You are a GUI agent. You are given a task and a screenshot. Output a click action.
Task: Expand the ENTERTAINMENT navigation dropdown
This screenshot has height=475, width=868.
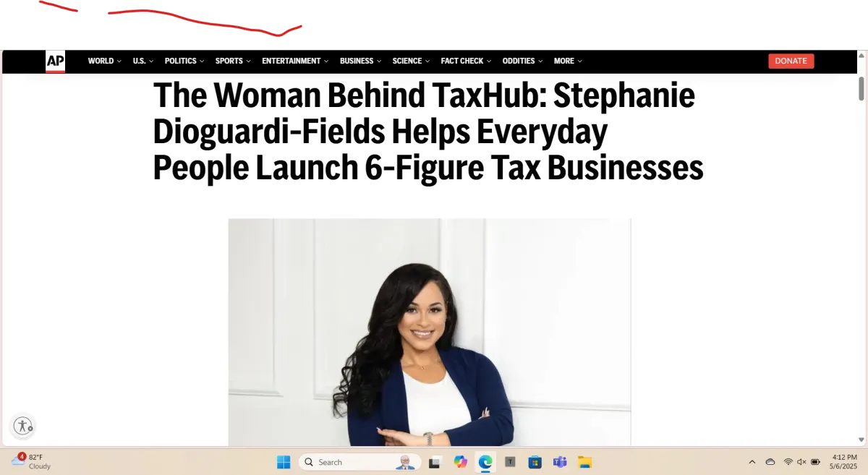[295, 61]
